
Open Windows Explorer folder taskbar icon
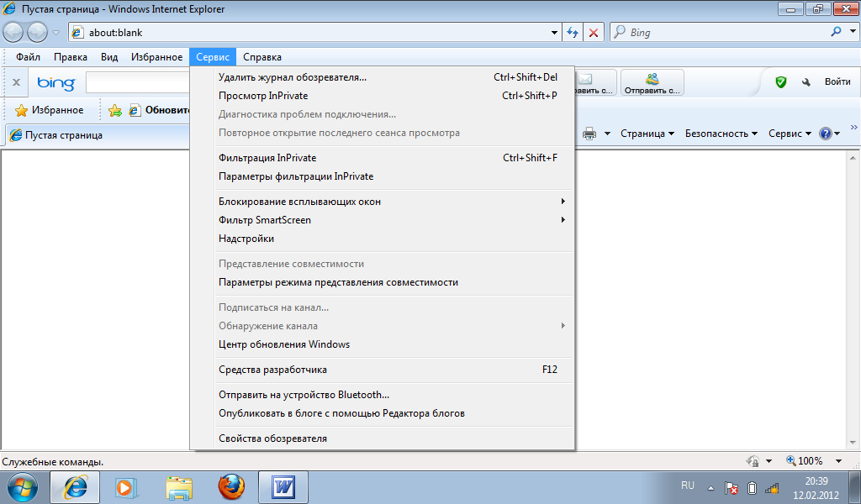[x=179, y=487]
